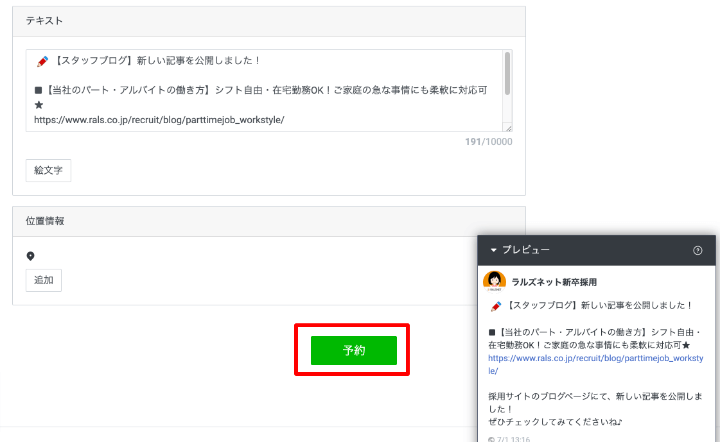Image resolution: width=720 pixels, height=442 pixels.
Task: Click the 191/10000 character counter
Action: pyautogui.click(x=488, y=142)
